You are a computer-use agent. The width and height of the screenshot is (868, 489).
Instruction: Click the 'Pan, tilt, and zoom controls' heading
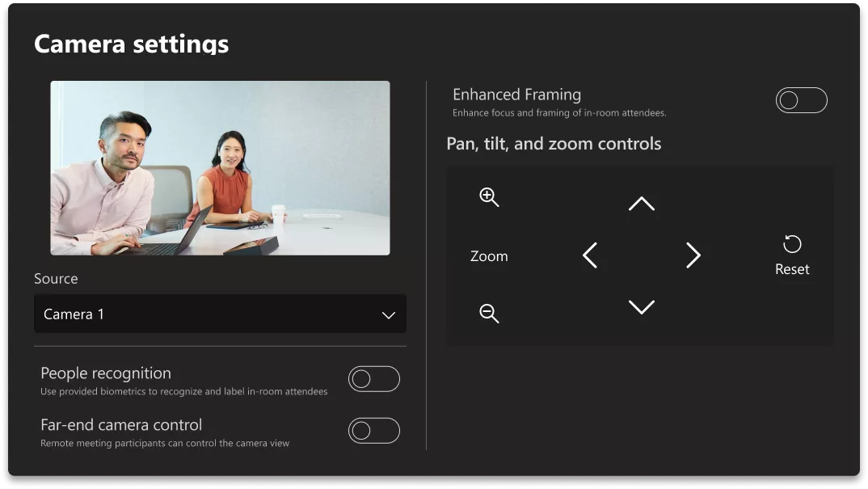point(554,144)
